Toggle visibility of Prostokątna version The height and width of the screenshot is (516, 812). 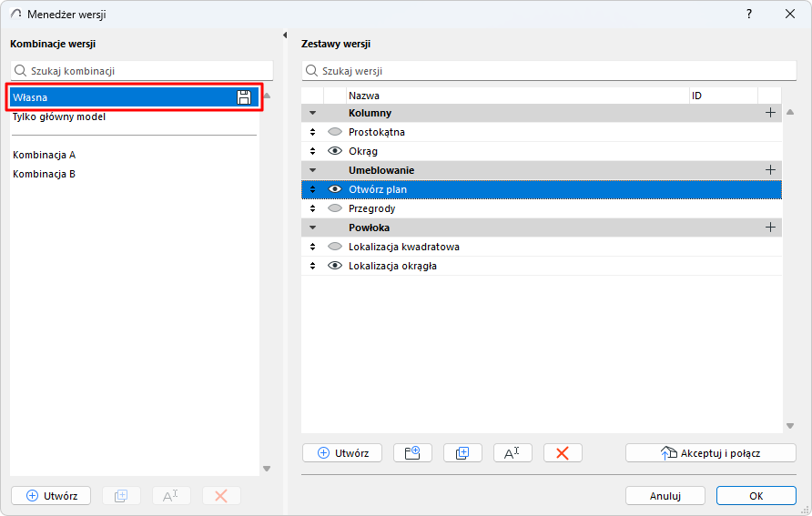pos(335,132)
